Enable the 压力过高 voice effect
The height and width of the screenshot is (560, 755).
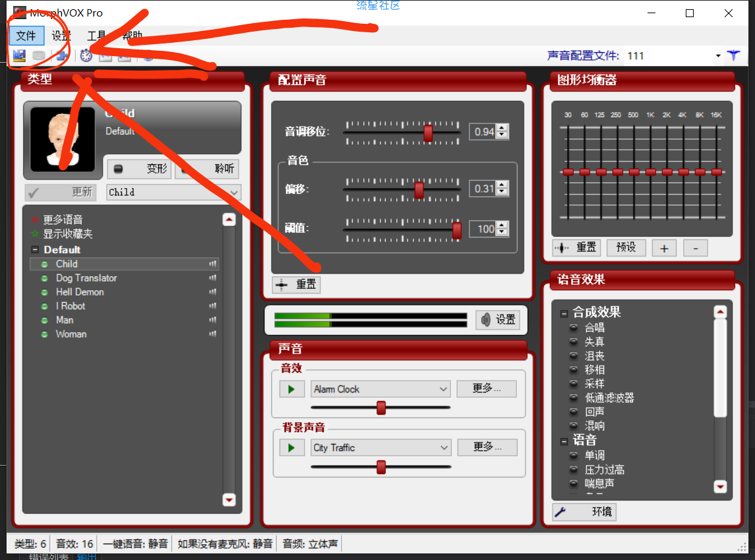[574, 470]
